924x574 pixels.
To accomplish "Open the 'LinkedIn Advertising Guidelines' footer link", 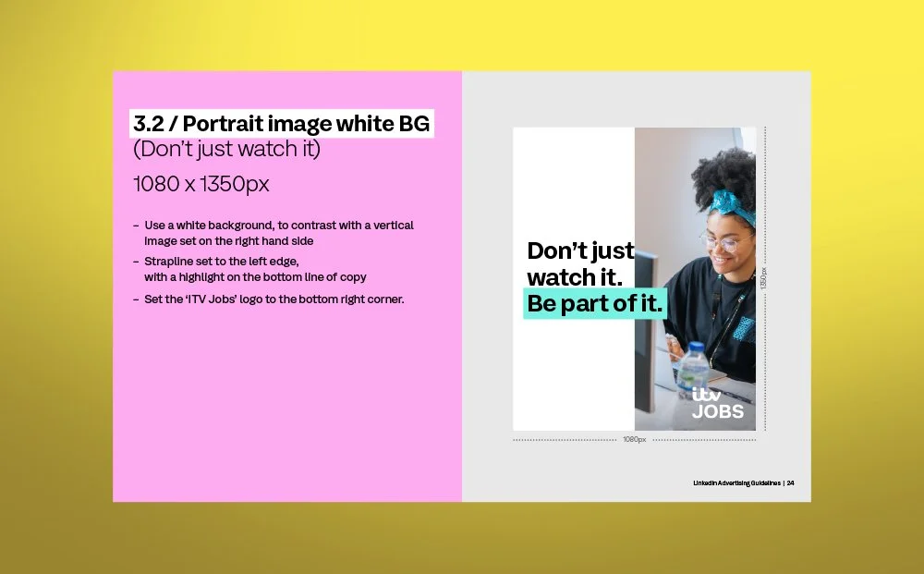I will [735, 482].
